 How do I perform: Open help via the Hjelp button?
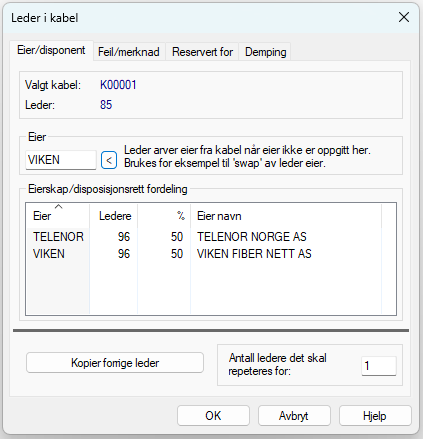coord(375,416)
